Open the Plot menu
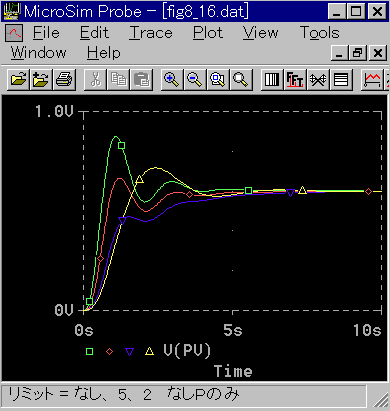Screen dimensions: 390x411 click(x=208, y=33)
